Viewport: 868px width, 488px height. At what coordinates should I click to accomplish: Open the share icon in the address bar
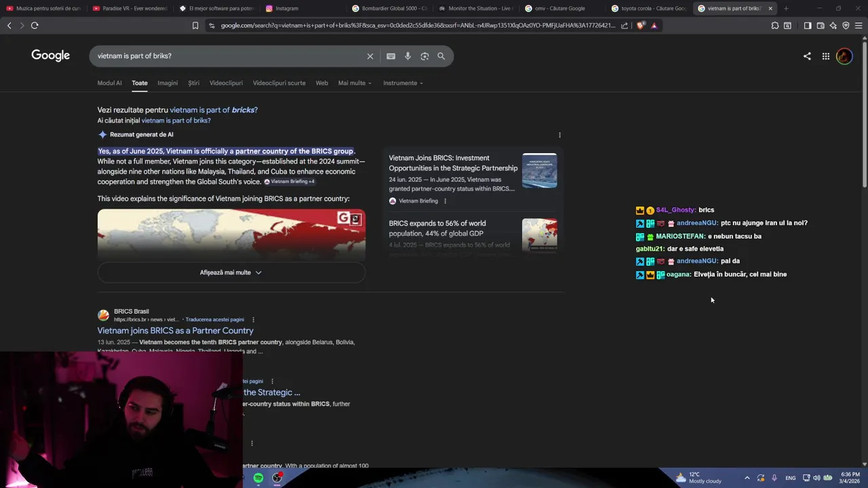coord(625,26)
